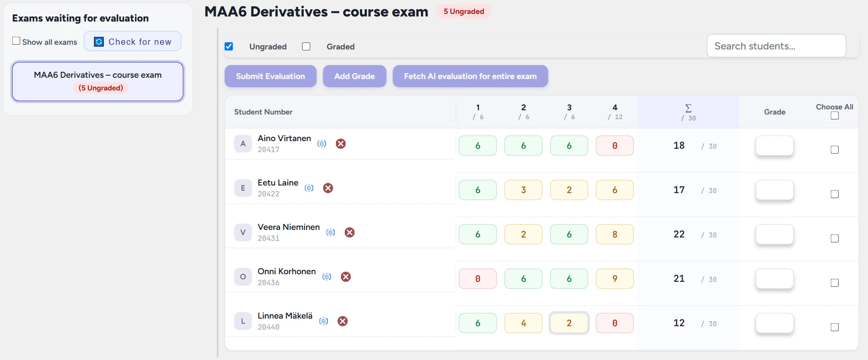Image resolution: width=868 pixels, height=360 pixels.
Task: Fetch AI evaluation for entire exam
Action: (470, 76)
